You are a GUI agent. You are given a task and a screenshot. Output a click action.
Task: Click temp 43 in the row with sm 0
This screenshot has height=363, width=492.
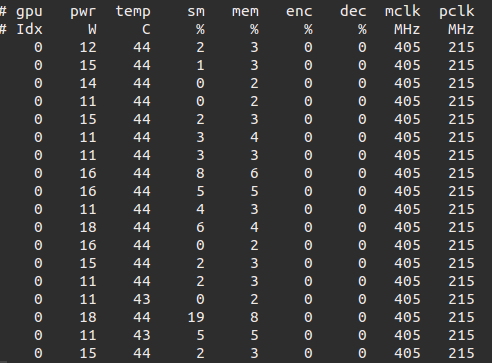[142, 299]
